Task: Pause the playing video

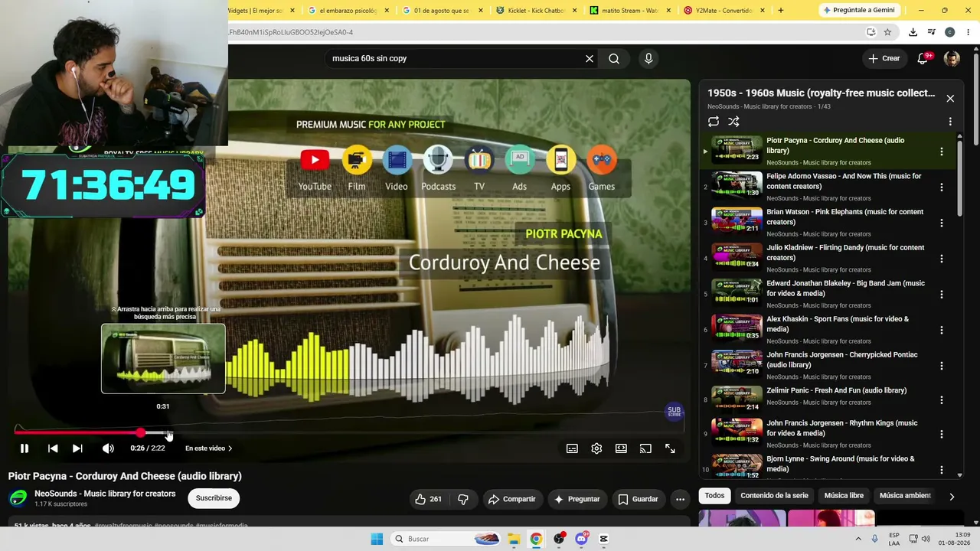Action: [x=24, y=448]
